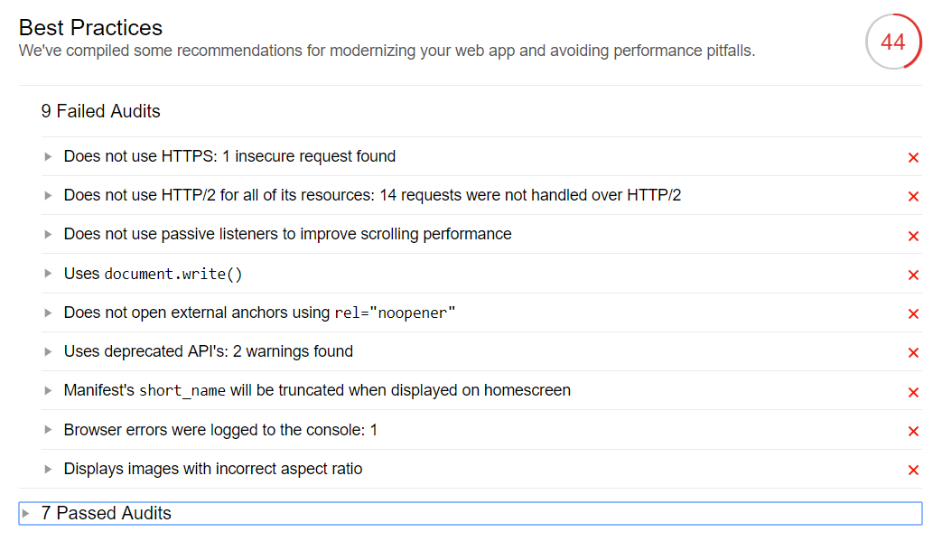942x560 pixels.
Task: Click the red X for aspect ratio audit
Action: pyautogui.click(x=913, y=471)
